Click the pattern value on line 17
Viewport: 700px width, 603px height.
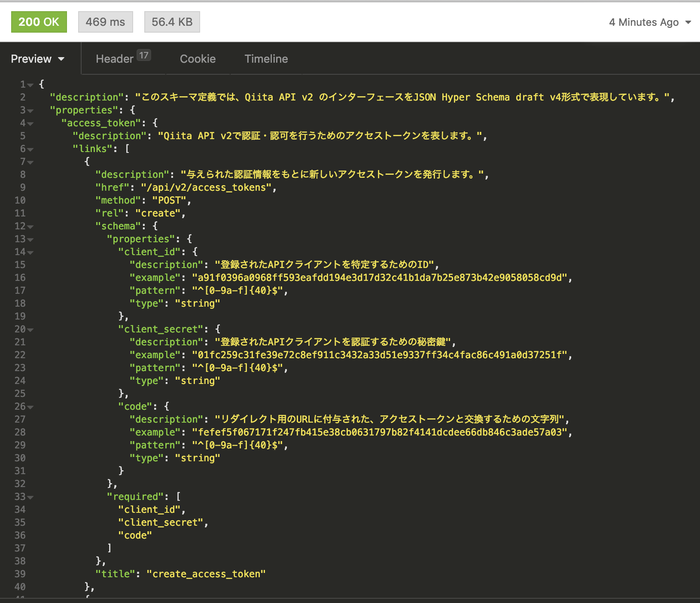pyautogui.click(x=237, y=291)
